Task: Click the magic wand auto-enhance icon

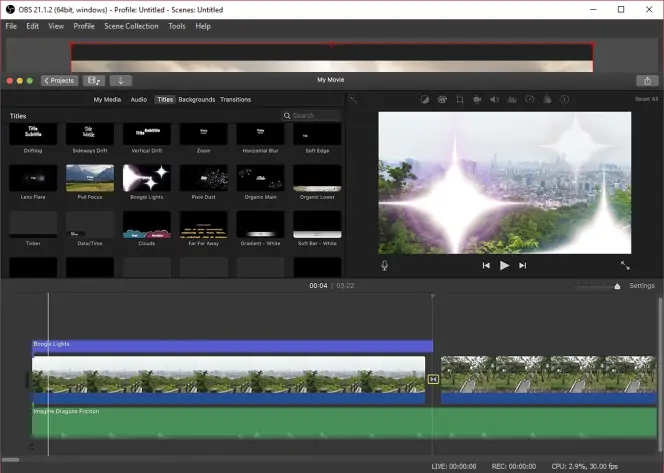Action: coord(352,100)
